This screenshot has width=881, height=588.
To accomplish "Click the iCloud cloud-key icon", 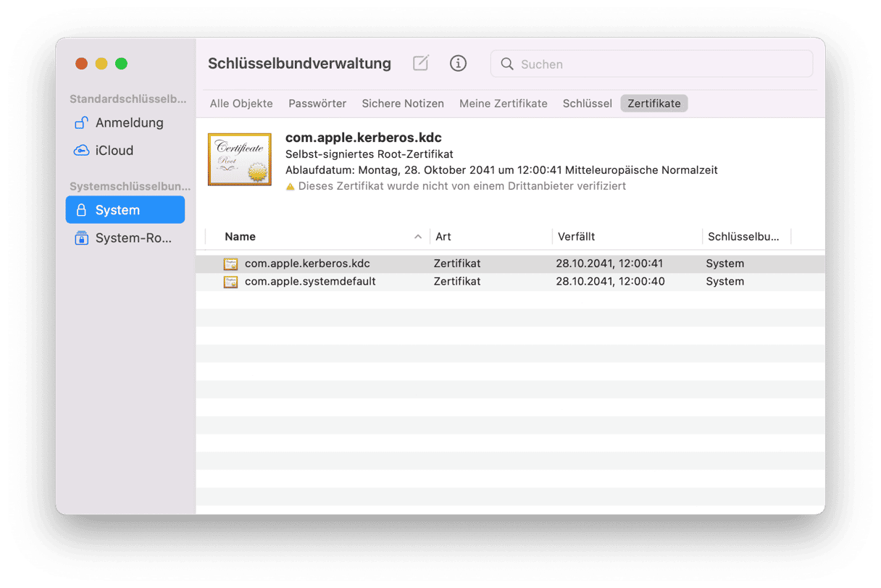I will coord(81,151).
